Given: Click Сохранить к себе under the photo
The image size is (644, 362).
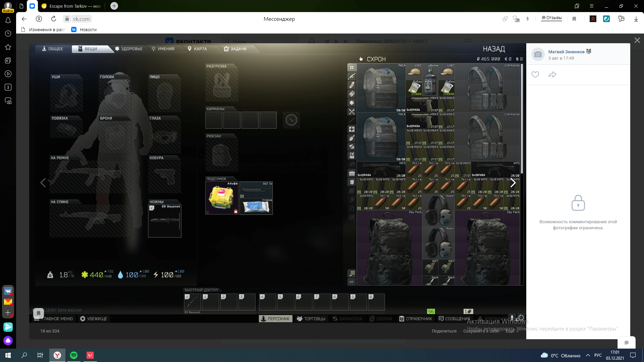Looking at the screenshot, I should (481, 331).
